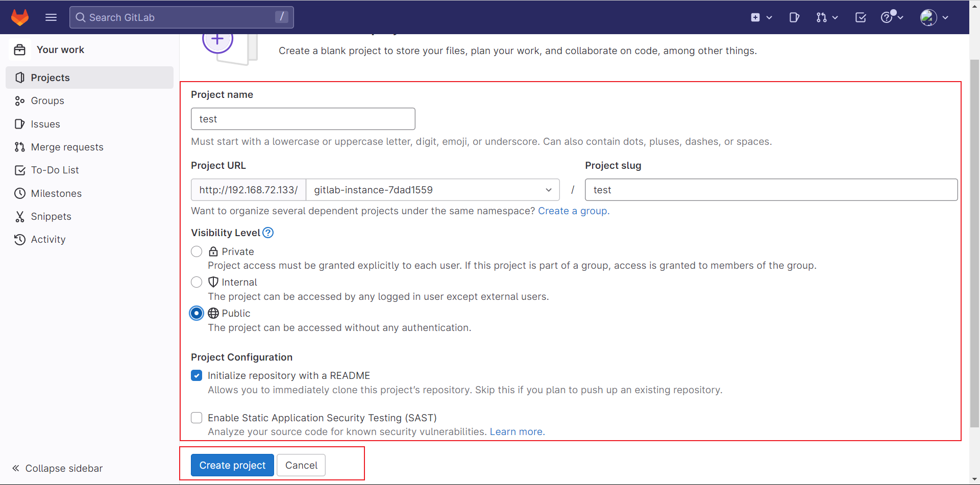Expand the help menu chevron

tap(900, 17)
